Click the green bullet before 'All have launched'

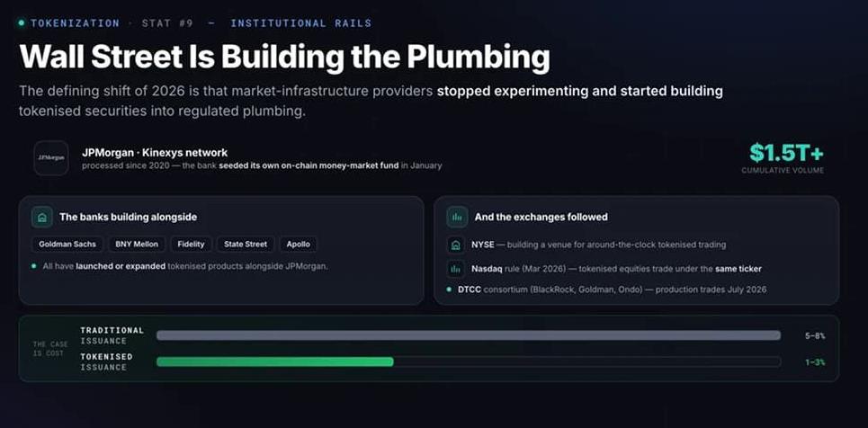click(x=34, y=266)
